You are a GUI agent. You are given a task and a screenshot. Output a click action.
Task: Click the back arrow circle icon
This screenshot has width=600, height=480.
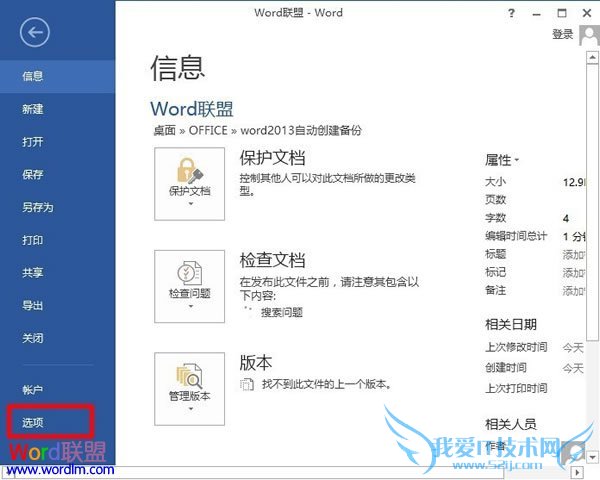coord(35,33)
